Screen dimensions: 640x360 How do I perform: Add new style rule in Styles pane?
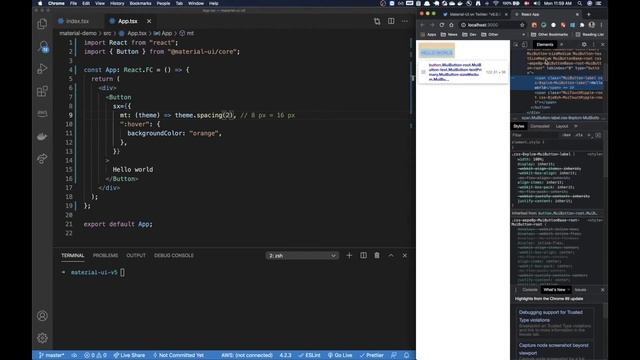click(x=589, y=135)
